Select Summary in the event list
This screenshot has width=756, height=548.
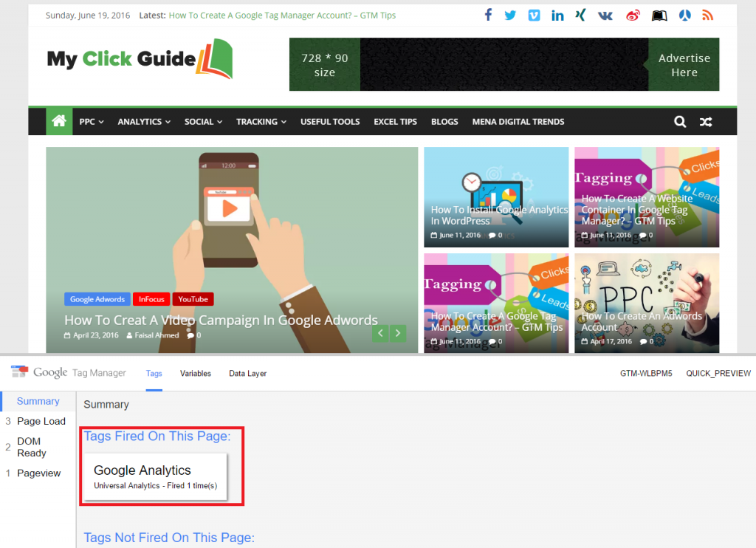click(x=38, y=401)
